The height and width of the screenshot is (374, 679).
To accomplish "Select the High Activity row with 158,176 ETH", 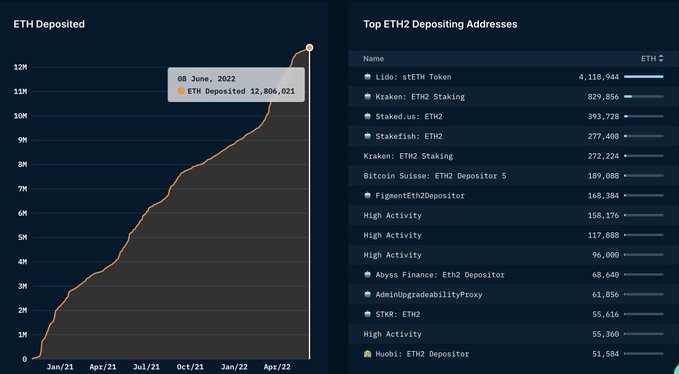I will click(x=514, y=216).
